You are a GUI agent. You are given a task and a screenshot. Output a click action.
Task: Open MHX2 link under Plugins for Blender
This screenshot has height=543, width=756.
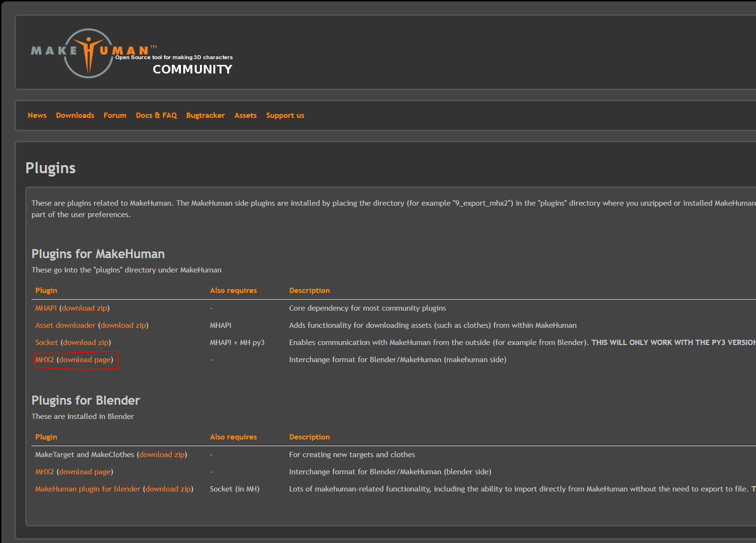44,472
